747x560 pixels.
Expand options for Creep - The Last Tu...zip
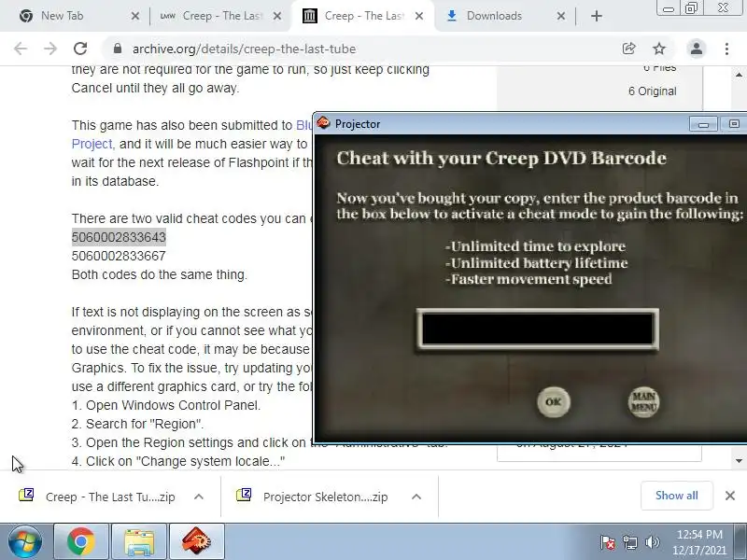(199, 497)
